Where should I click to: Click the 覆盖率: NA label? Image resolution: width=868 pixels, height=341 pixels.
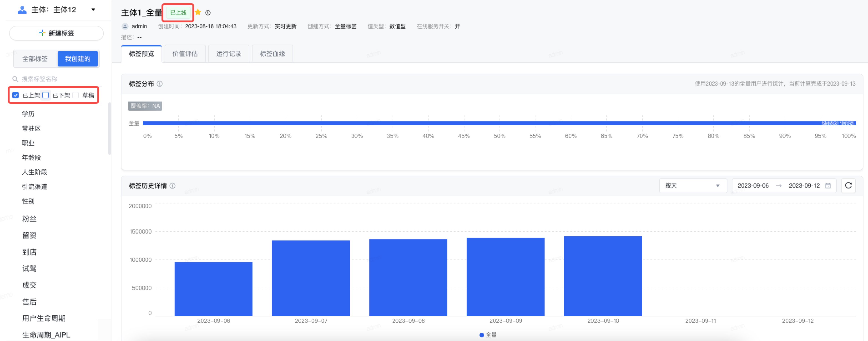coord(145,106)
